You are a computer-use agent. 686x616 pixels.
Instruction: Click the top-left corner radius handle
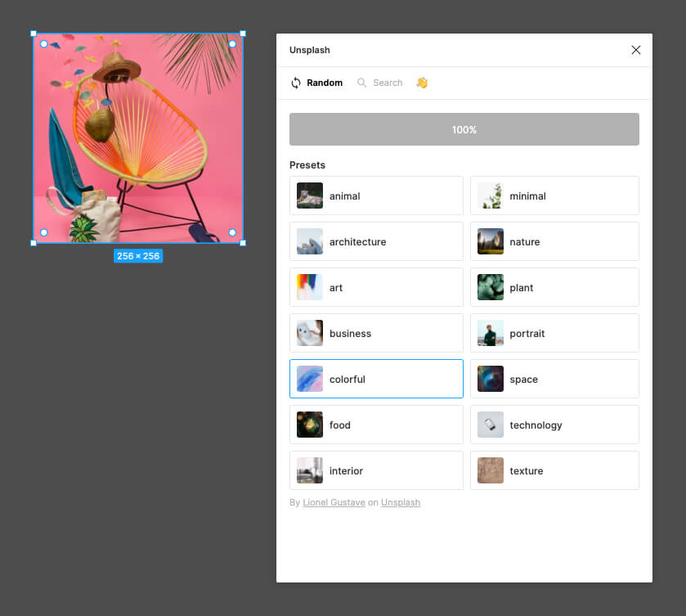click(44, 44)
